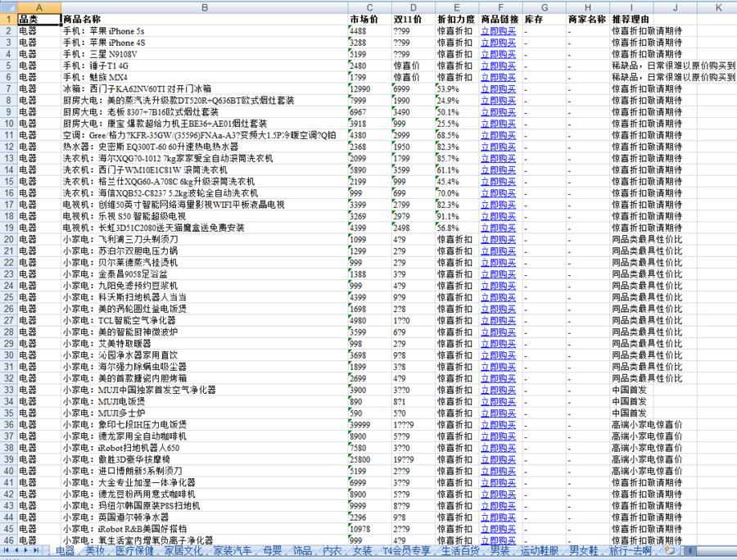The height and width of the screenshot is (560, 737).
Task: Open the 饰品 sheet tab
Action: pos(302,550)
